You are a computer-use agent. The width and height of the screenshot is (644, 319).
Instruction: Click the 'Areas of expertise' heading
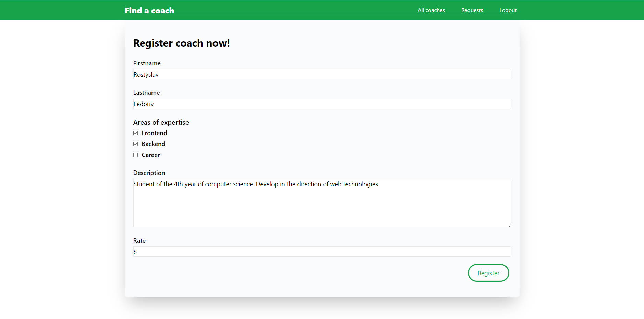tap(161, 122)
